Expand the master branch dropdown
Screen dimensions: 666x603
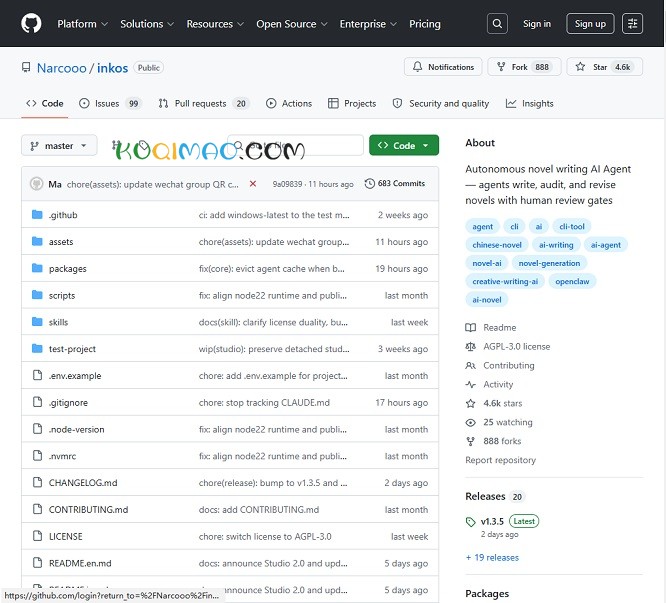tap(59, 146)
